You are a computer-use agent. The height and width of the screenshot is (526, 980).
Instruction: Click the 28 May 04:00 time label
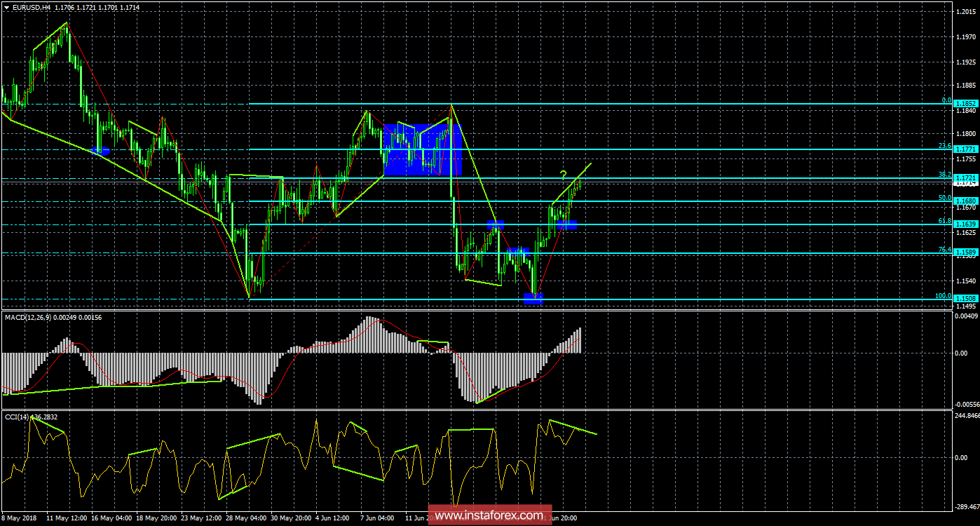point(247,518)
